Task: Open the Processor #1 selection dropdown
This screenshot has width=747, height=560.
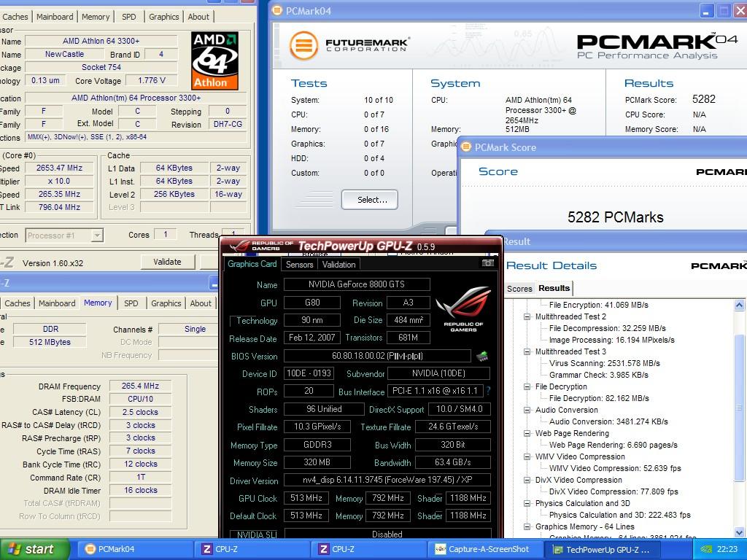Action: click(97, 236)
